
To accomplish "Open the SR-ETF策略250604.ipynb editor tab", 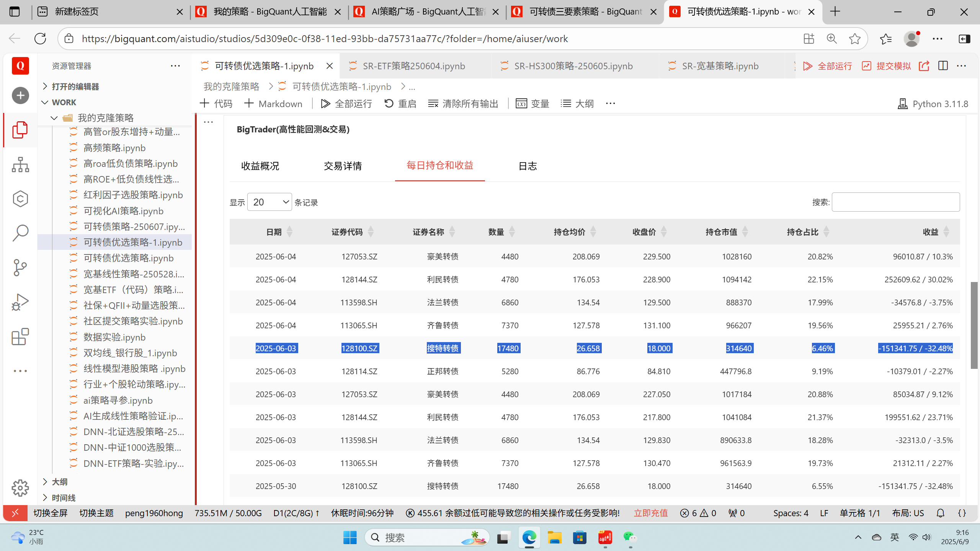I will pyautogui.click(x=413, y=66).
